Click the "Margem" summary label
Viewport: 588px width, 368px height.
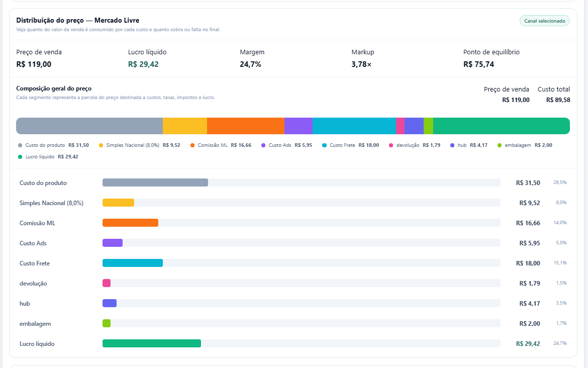point(252,52)
